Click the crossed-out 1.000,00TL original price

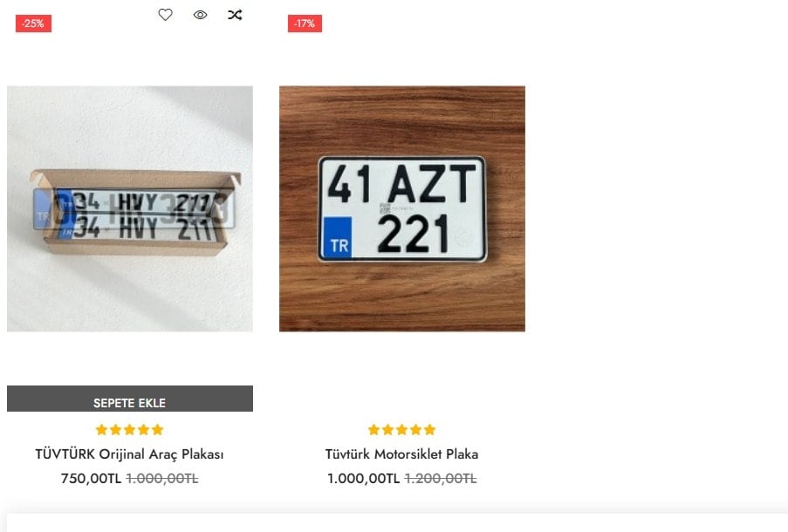coord(162,479)
